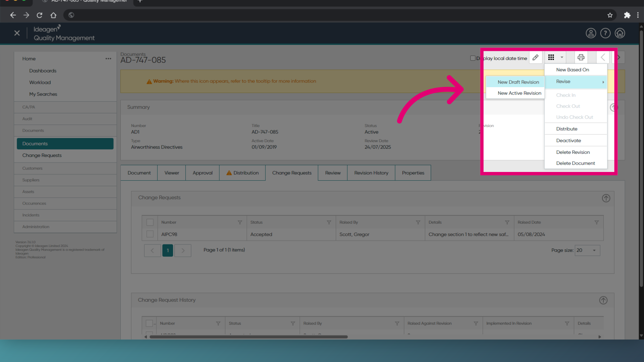Screen dimensions: 644x362
Task: Collapse the Change Requests panel arrow
Action: pos(606,198)
